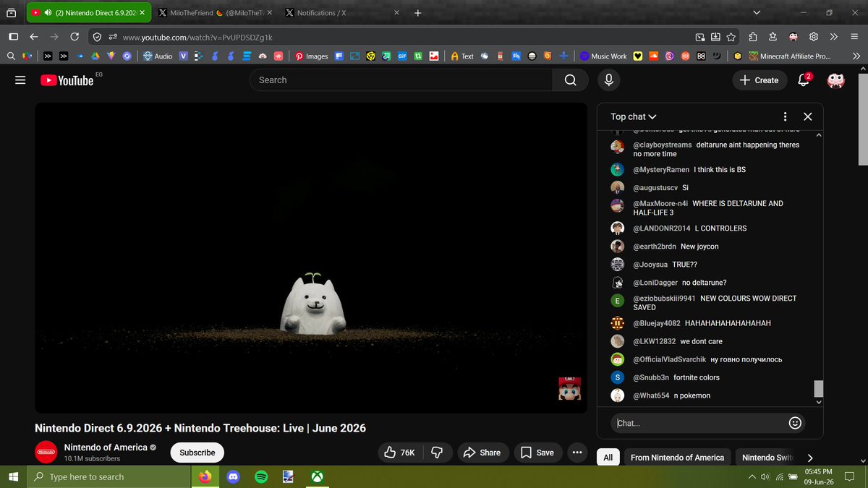Open the Text bookmarks folder
The height and width of the screenshot is (488, 868).
click(x=461, y=56)
